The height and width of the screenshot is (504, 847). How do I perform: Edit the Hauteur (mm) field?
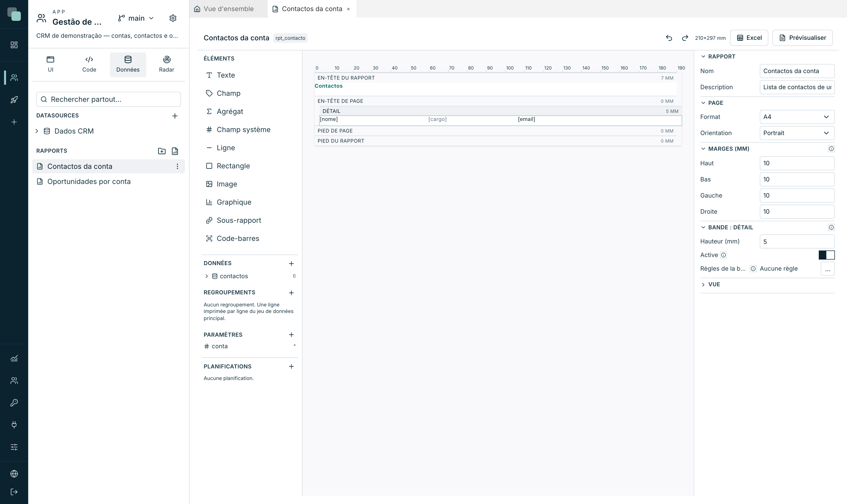(x=797, y=242)
